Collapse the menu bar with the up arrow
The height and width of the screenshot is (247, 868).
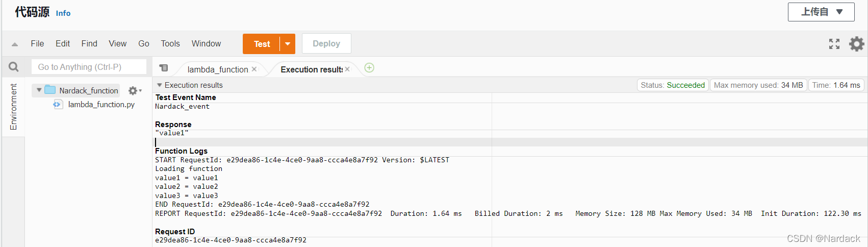tap(15, 44)
